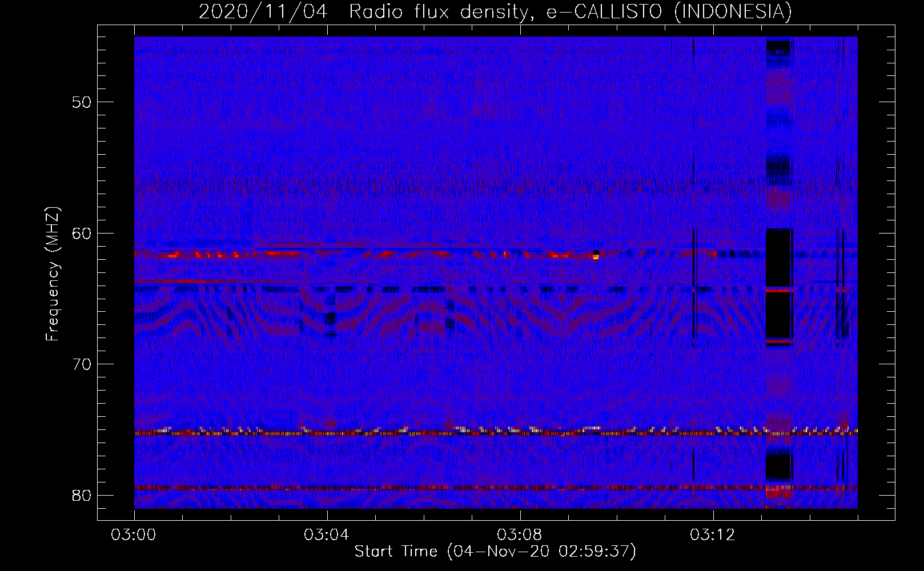Image resolution: width=924 pixels, height=571 pixels.
Task: Click the 03:08 time tick label
Action: (x=520, y=535)
